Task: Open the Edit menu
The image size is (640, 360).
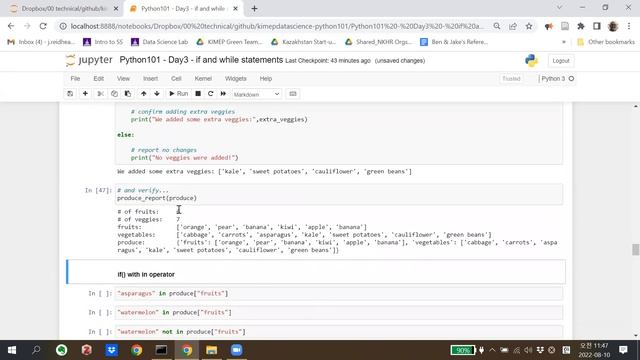Action: [x=98, y=79]
